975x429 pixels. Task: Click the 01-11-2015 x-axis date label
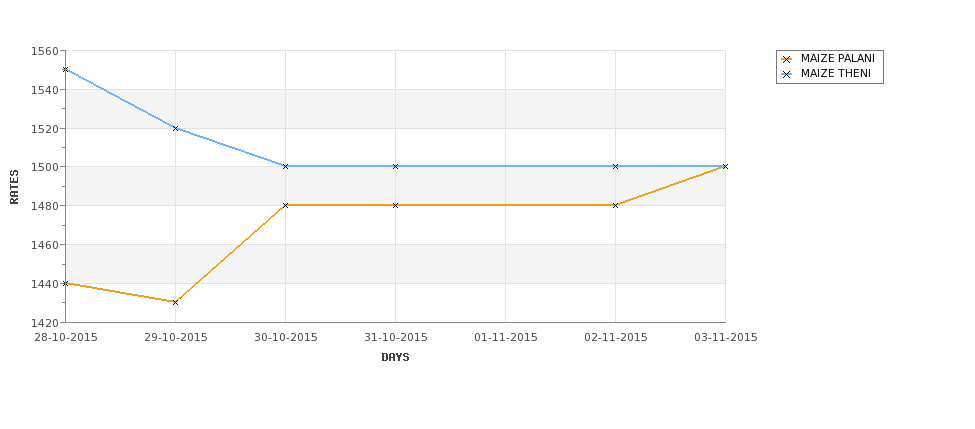click(x=506, y=338)
